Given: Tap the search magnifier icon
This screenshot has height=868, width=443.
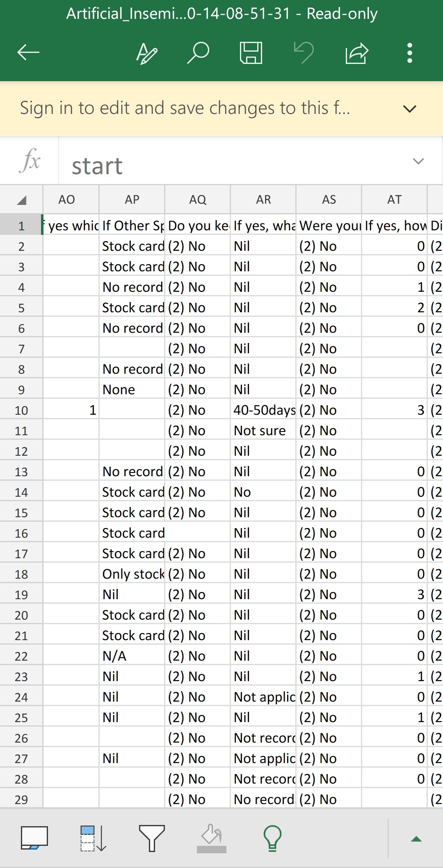Looking at the screenshot, I should click(199, 52).
